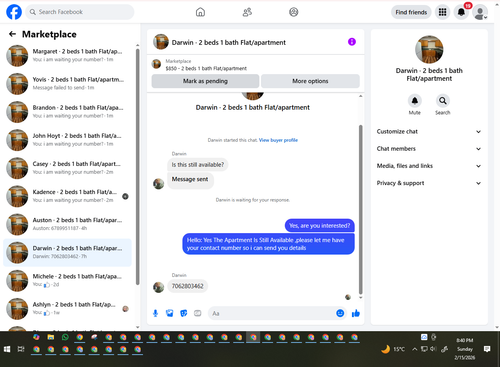Open the Windows Start menu
Viewport: 500px width, 367px height.
pos(7,349)
